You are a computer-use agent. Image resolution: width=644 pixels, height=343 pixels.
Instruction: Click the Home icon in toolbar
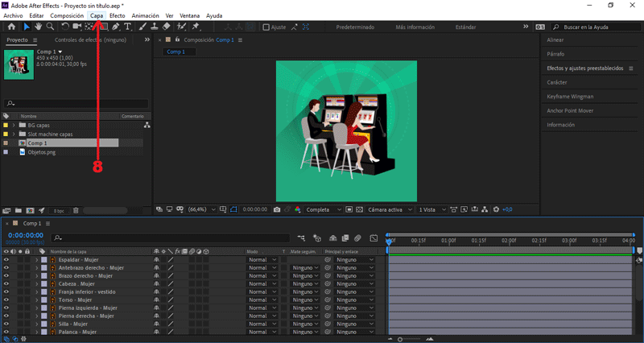(11, 27)
